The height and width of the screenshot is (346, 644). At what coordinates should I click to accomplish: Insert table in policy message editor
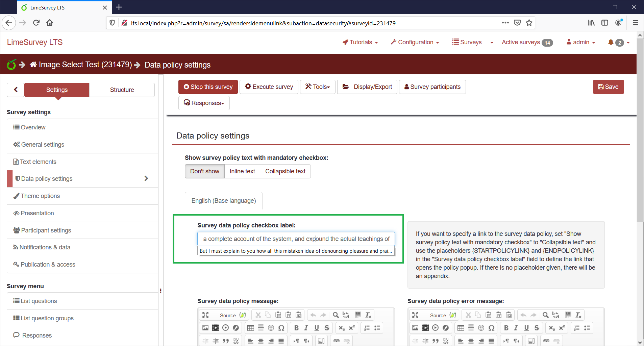(x=250, y=328)
